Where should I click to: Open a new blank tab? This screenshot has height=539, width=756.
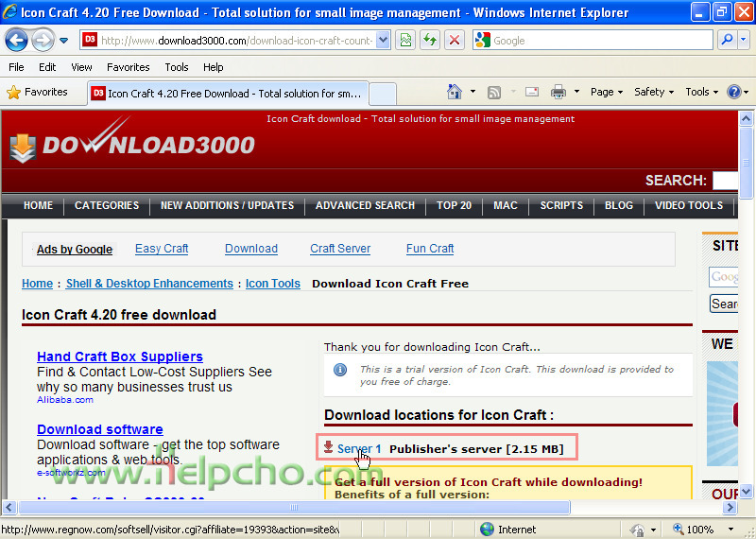tap(383, 93)
